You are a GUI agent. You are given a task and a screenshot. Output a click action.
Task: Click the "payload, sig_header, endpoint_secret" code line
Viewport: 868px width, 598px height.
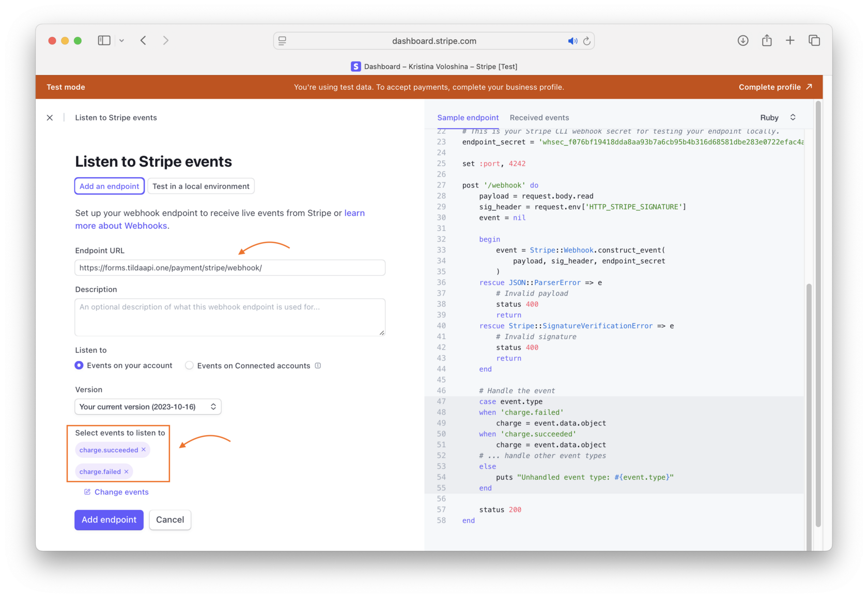pos(589,261)
